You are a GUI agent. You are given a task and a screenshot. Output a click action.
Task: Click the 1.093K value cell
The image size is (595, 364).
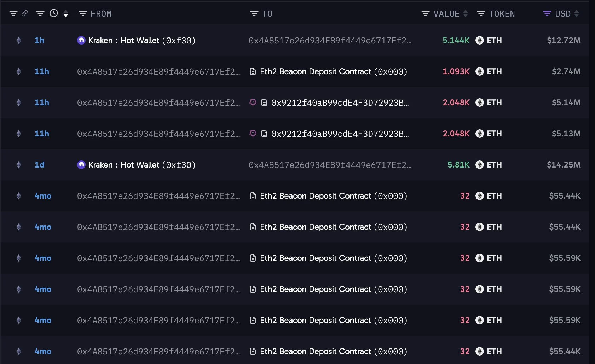coord(456,71)
